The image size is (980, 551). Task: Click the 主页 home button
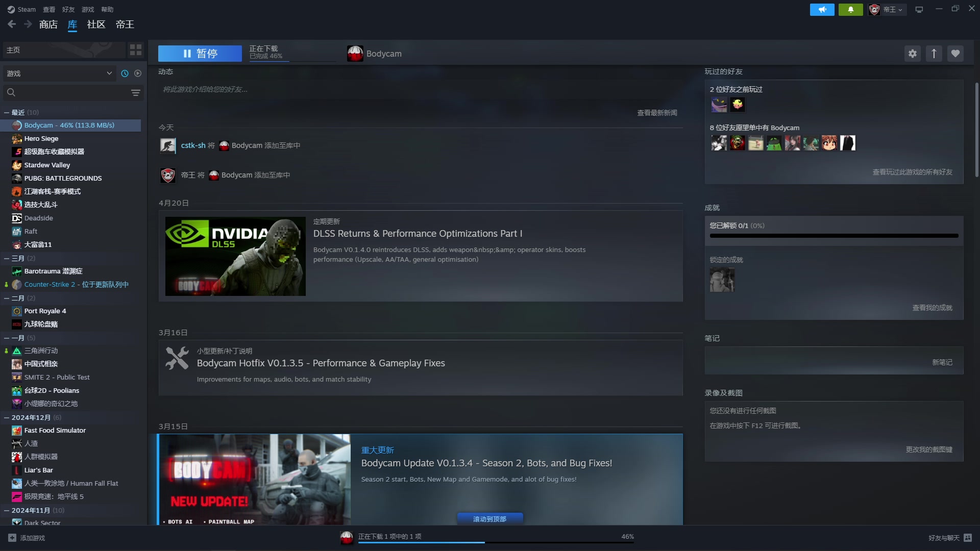tap(64, 50)
